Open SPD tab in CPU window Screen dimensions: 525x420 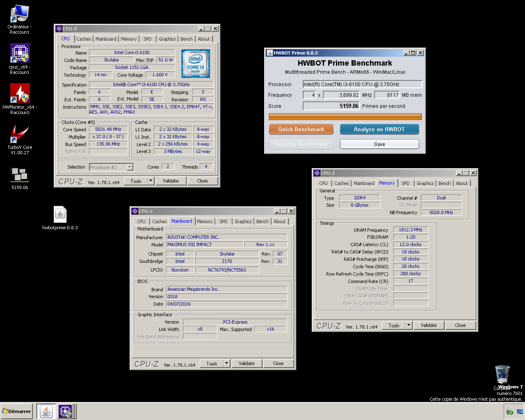click(148, 39)
